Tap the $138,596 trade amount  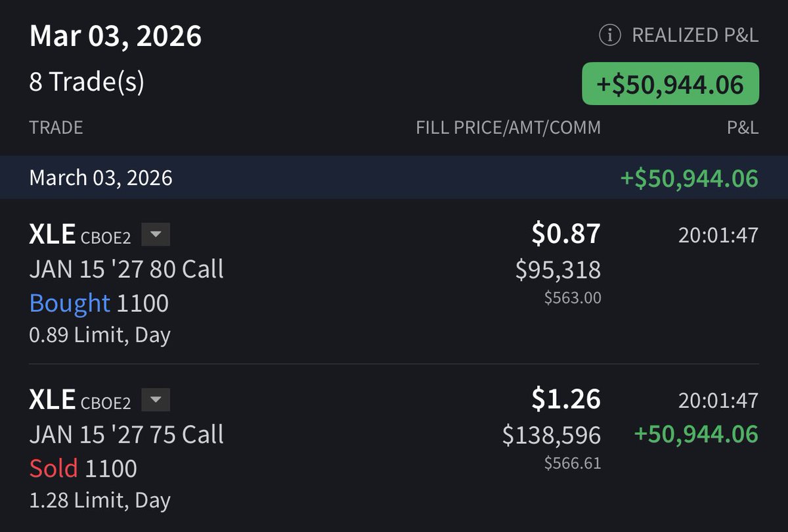(552, 434)
